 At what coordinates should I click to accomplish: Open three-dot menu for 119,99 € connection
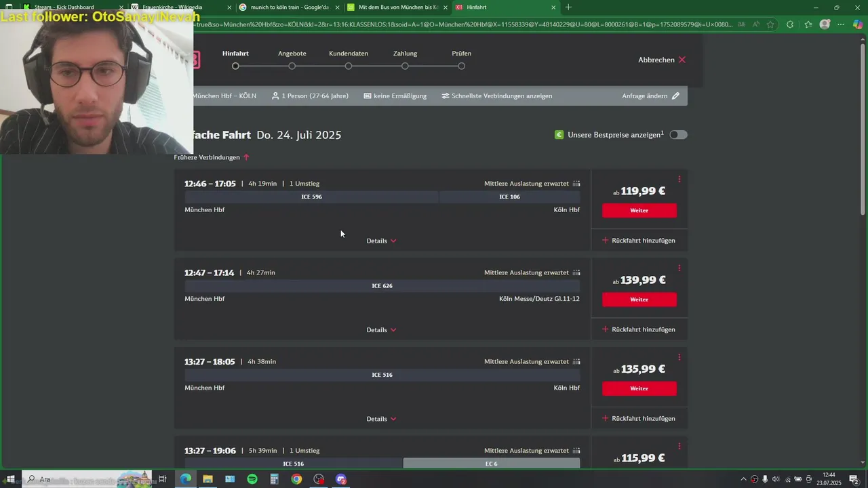click(x=679, y=180)
